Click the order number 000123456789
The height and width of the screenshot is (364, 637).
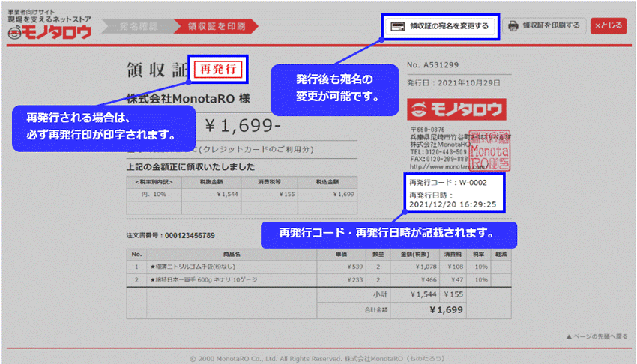190,235
